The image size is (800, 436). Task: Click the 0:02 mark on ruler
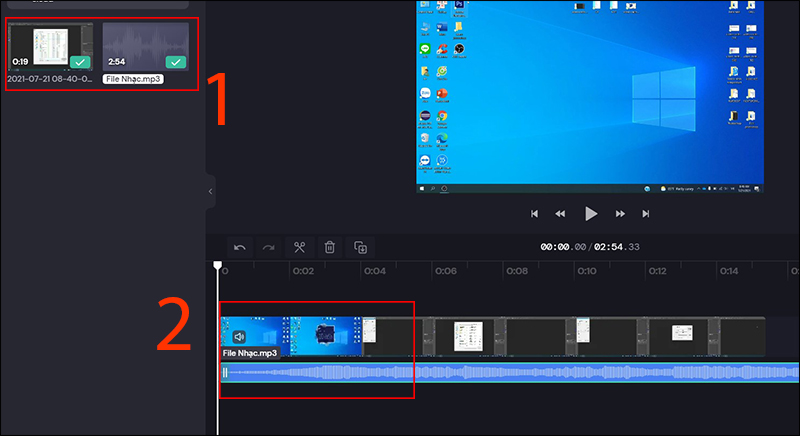(x=304, y=271)
